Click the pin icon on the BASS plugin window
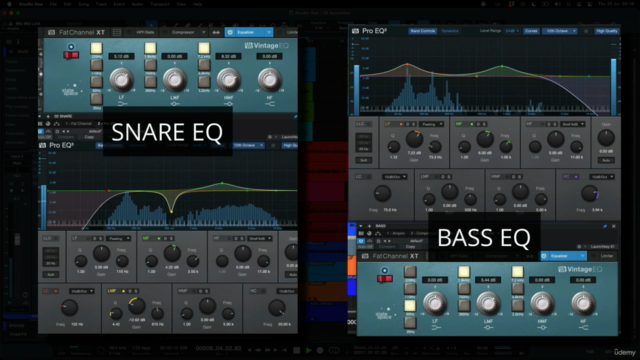 (605, 226)
